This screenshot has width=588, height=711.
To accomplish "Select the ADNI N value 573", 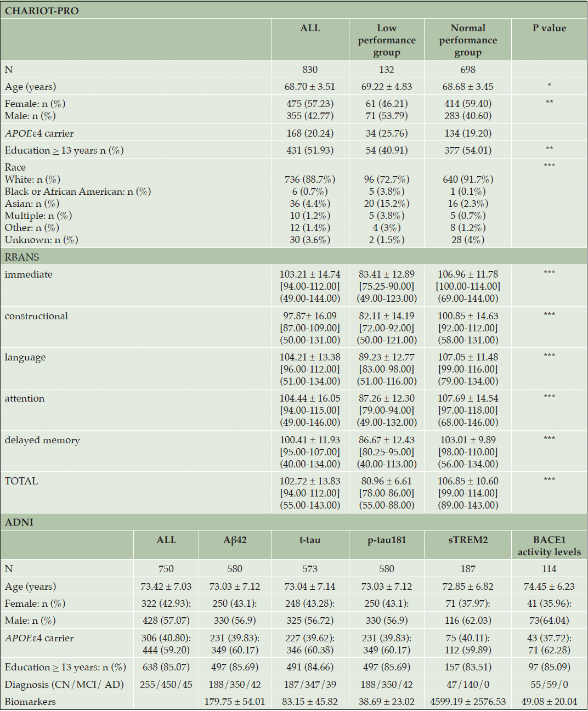I will [x=310, y=569].
